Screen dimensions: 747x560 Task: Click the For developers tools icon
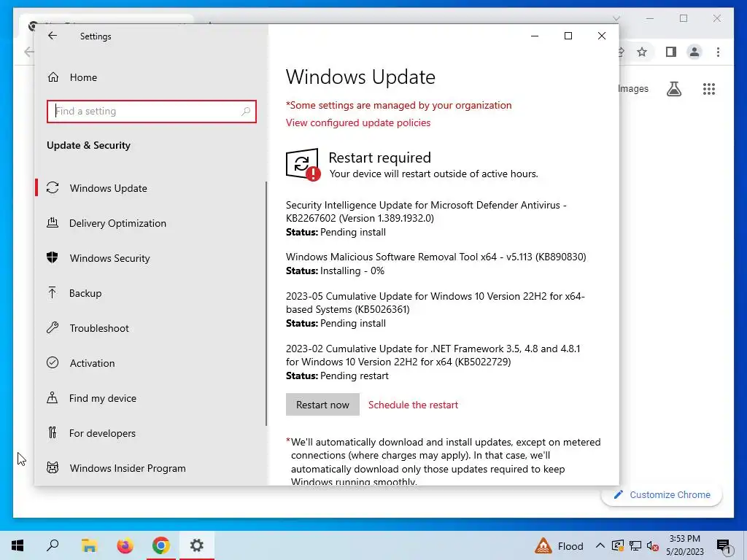coord(53,432)
